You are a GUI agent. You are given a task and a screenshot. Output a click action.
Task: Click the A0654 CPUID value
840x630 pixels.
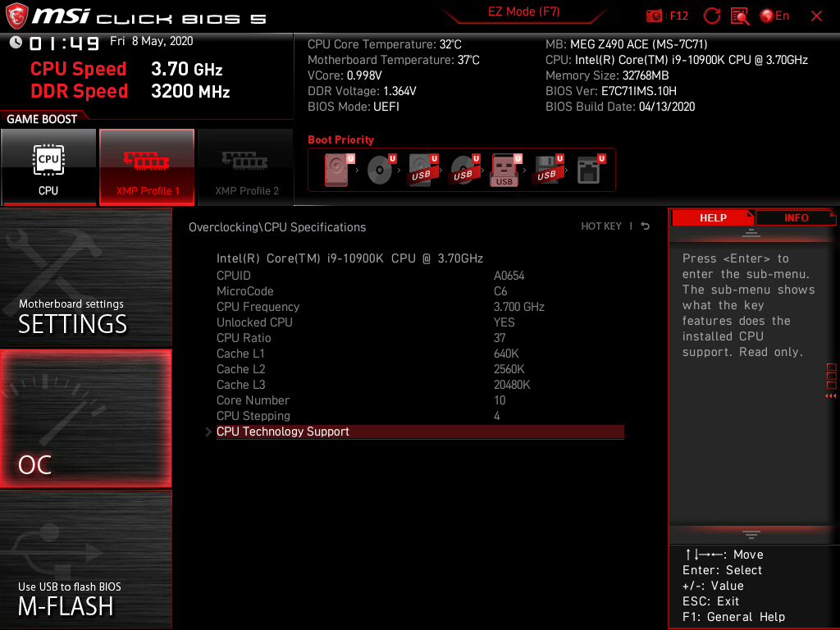(509, 276)
